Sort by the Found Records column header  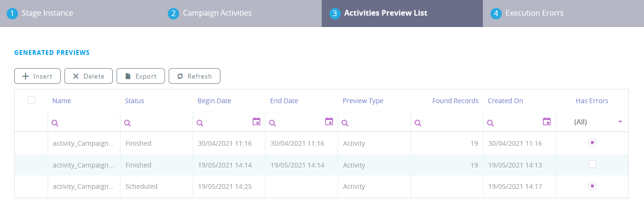point(455,101)
